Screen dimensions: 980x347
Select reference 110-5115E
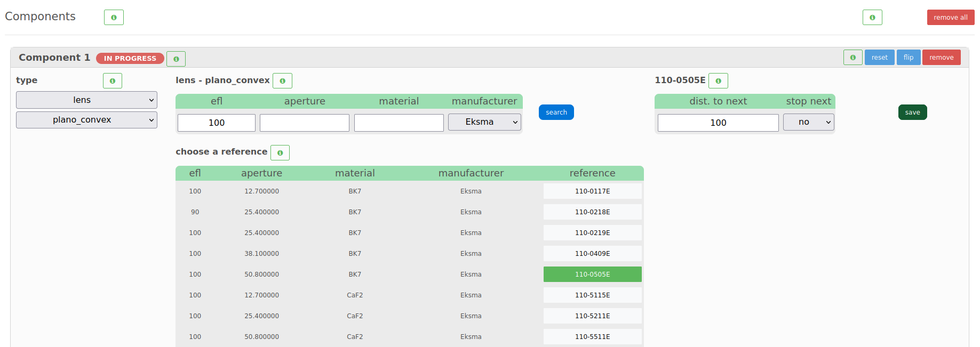coord(593,295)
